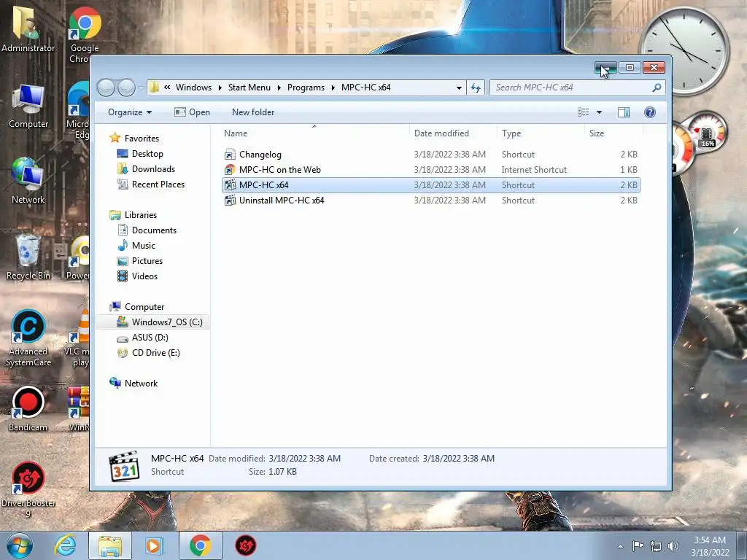Open Driver Booster from the taskbar
Screen dimensions: 747x560
click(245, 545)
